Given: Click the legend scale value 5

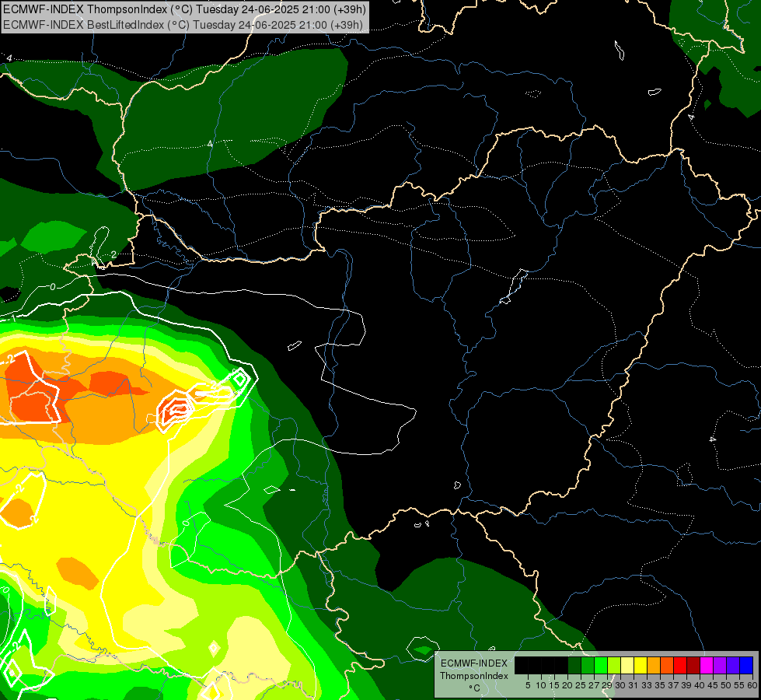Looking at the screenshot, I should coord(528,685).
